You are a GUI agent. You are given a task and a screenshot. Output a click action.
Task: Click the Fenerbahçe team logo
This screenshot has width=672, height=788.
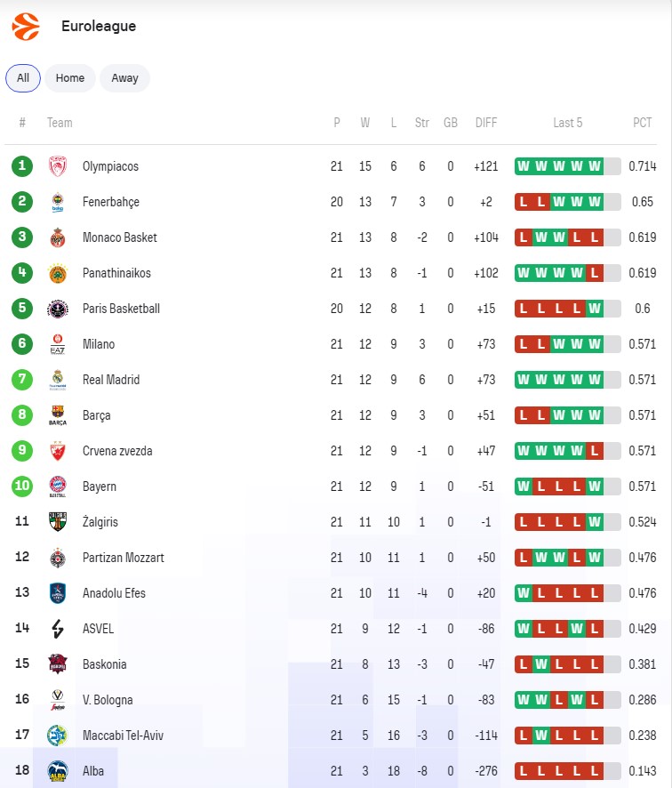[58, 202]
